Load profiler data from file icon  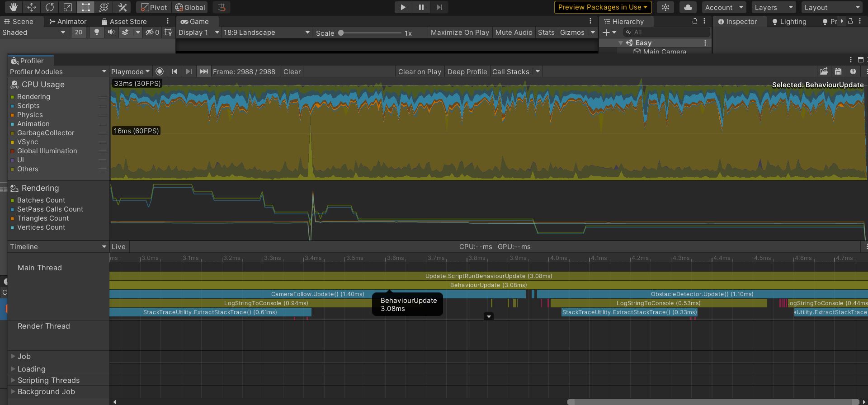tap(824, 71)
